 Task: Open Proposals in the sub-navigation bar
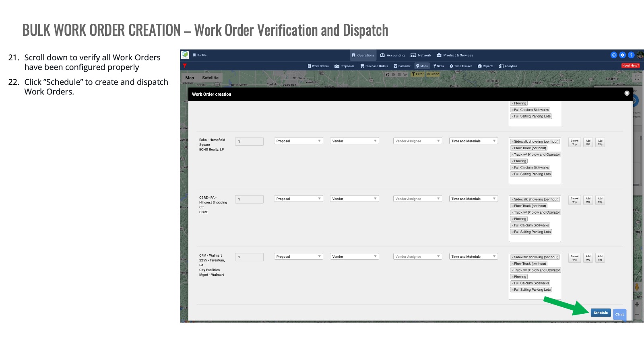[x=344, y=66]
